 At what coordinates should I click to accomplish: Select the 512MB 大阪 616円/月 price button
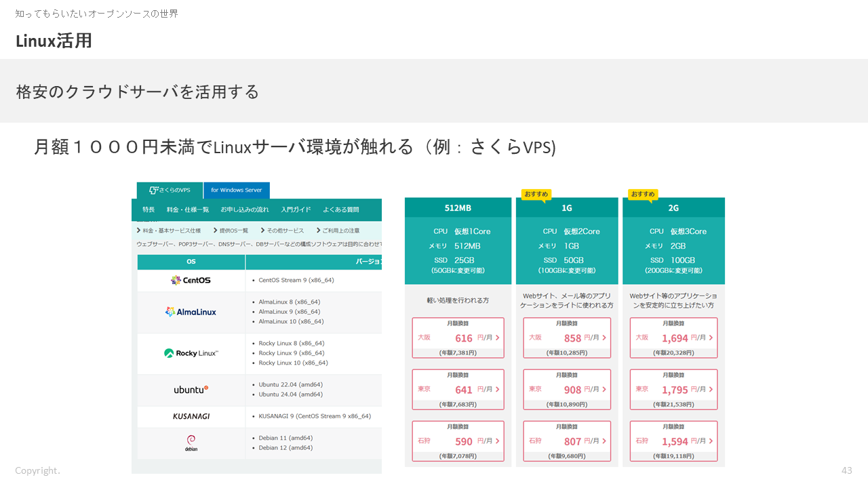coord(458,338)
